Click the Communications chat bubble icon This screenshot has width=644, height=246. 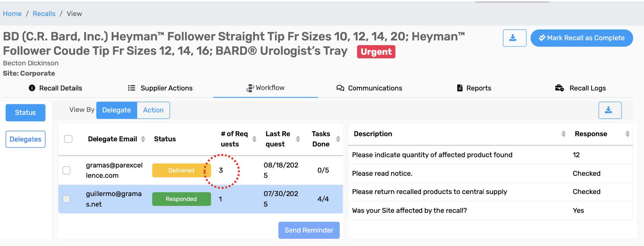(x=340, y=88)
